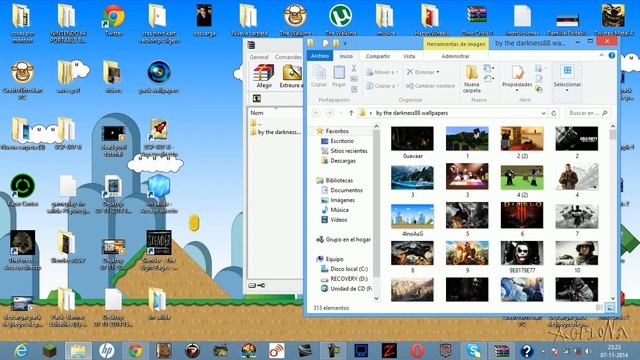Open the Administrar tab

(x=456, y=56)
